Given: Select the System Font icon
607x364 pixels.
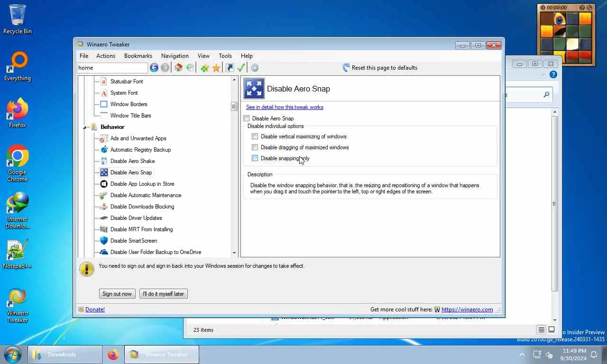Looking at the screenshot, I should (x=104, y=93).
